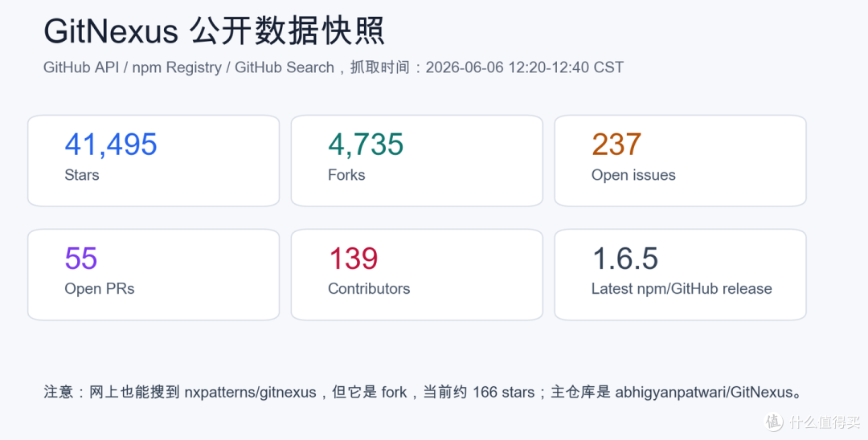Click the 139 contributors count
Viewport: 868px width, 440px height.
353,259
